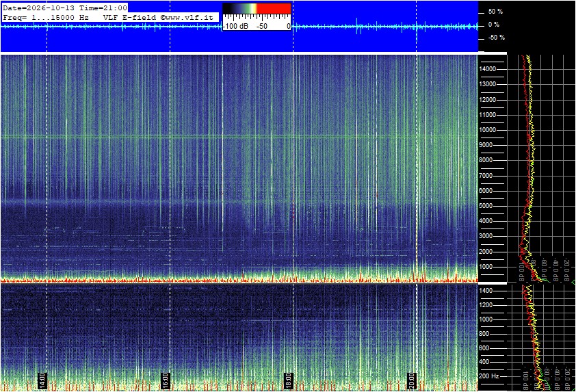
Task: Click the 400 label on lower spectrogram axis
Action: pos(484,363)
